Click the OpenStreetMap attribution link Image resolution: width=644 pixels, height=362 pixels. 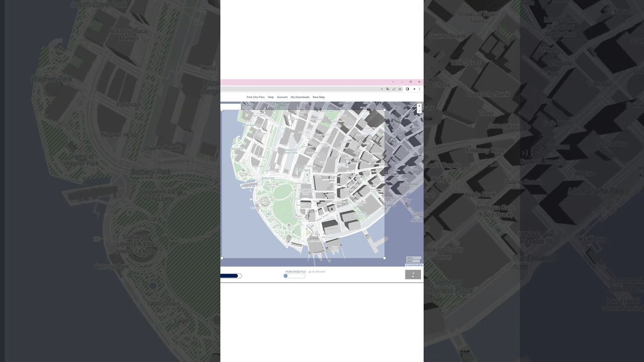click(415, 265)
